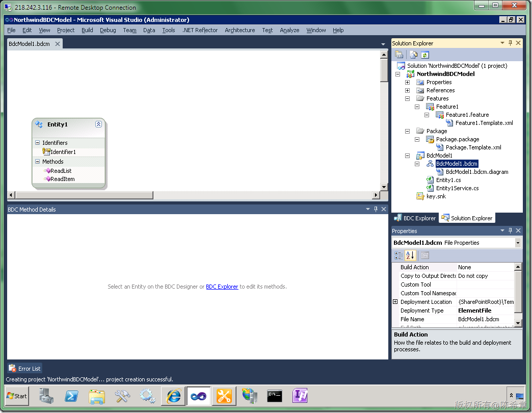
Task: Click the Copy to Output Directory value
Action: pyautogui.click(x=485, y=276)
